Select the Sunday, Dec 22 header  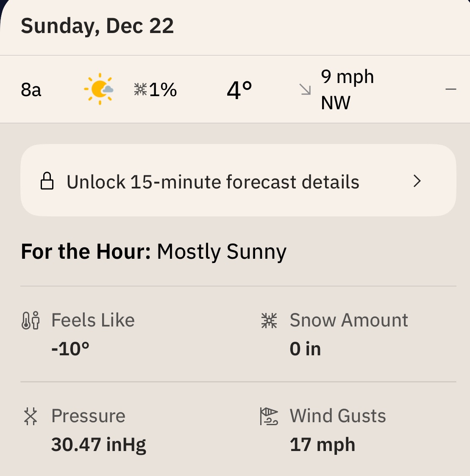97,26
